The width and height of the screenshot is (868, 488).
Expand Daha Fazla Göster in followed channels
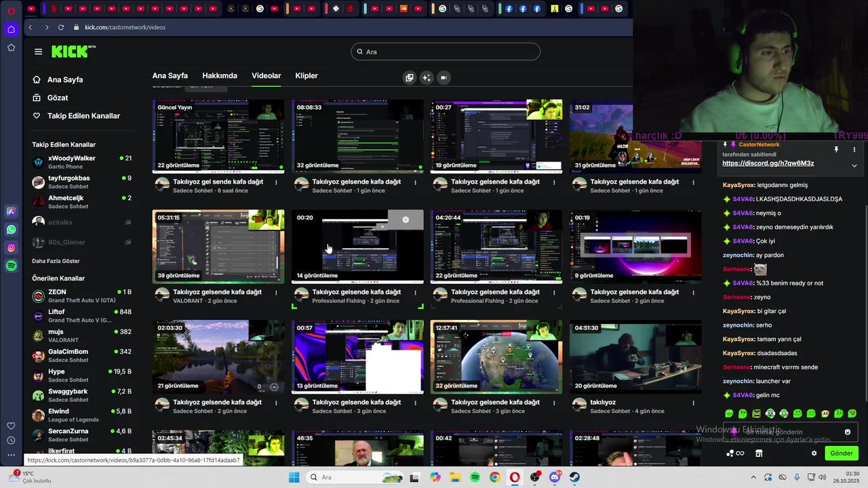(x=56, y=261)
